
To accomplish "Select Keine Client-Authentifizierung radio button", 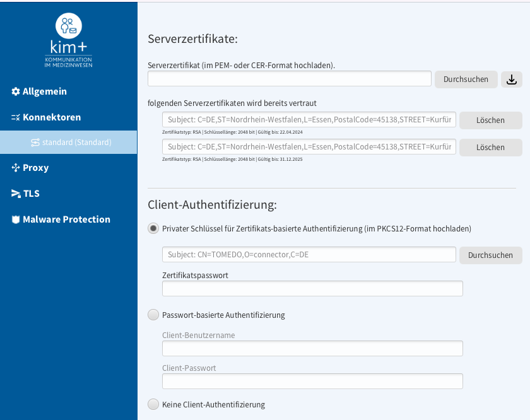I will pos(153,404).
